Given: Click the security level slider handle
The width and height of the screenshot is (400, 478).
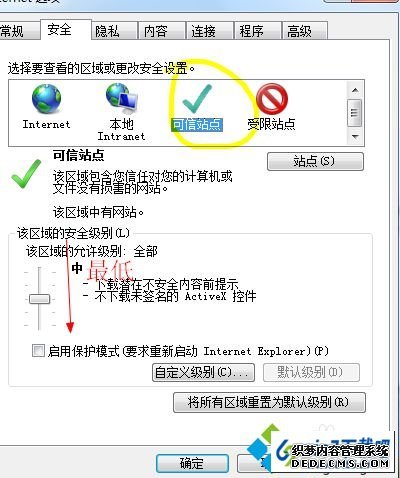Looking at the screenshot, I should tap(39, 299).
